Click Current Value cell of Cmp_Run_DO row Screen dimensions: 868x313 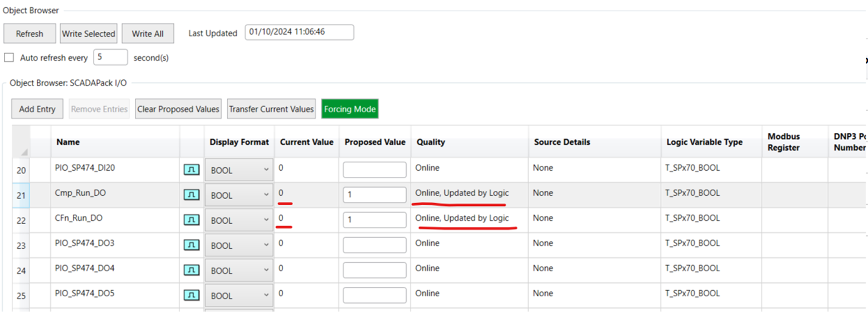306,195
